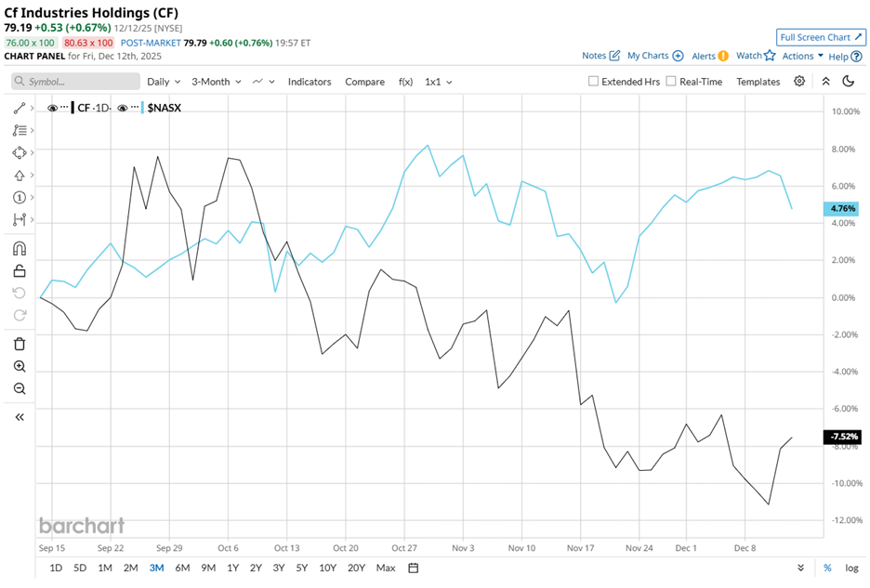The width and height of the screenshot is (870, 588).
Task: Toggle the lock drawings padlock
Action: 20,270
